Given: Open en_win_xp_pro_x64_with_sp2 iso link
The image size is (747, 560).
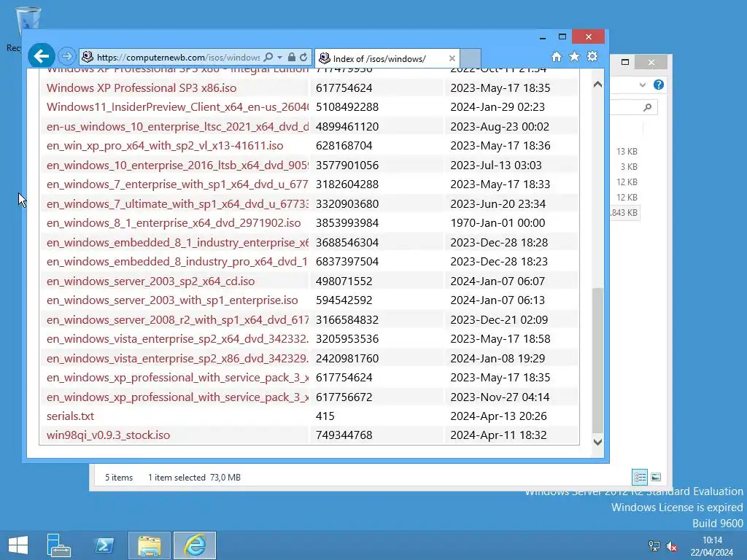Looking at the screenshot, I should [x=165, y=145].
